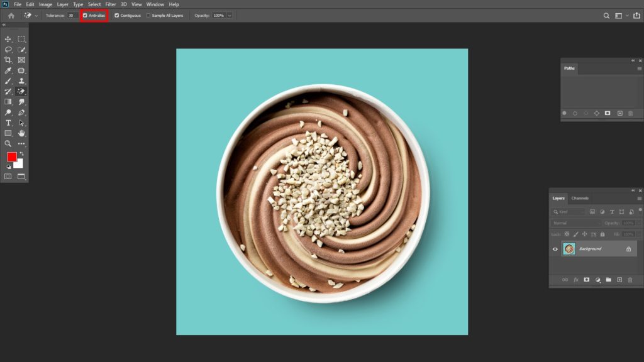Select the Patch healing tool
Screen dimensions: 644x362
point(21,70)
